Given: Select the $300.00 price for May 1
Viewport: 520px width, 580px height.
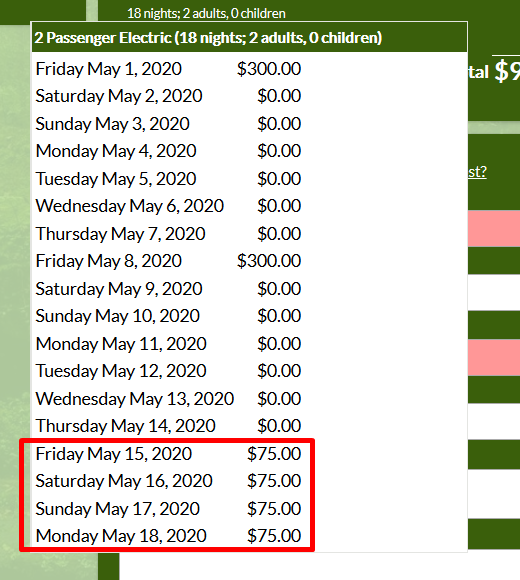Looking at the screenshot, I should click(269, 69).
